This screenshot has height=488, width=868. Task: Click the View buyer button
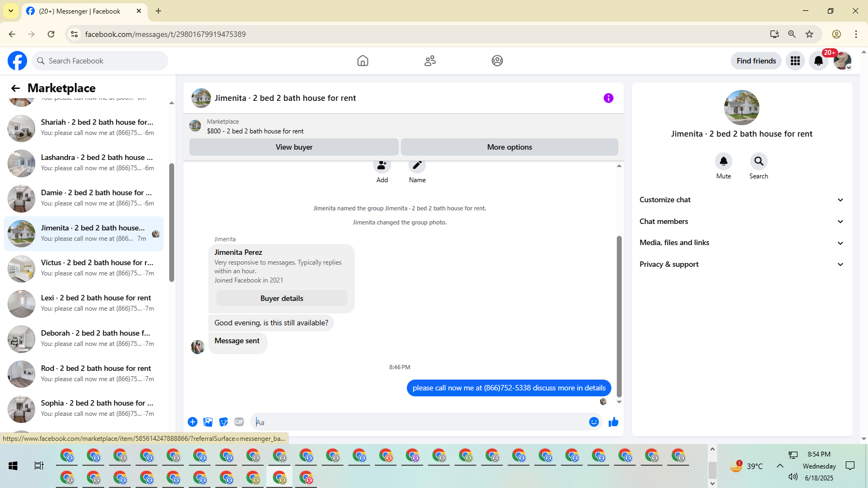pos(294,147)
